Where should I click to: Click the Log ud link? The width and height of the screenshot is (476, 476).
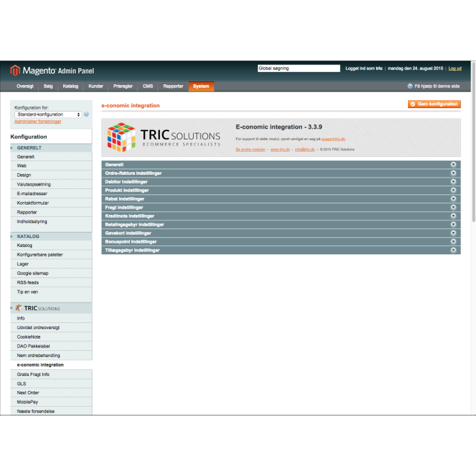[454, 69]
